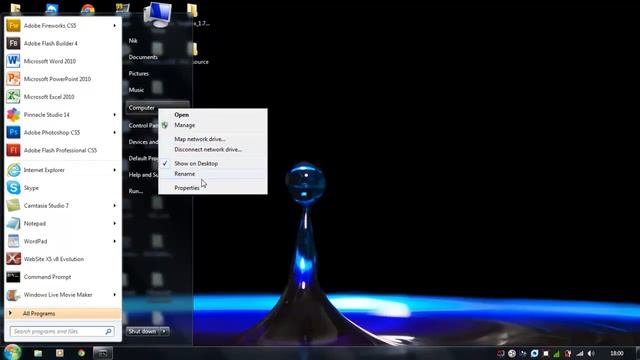Viewport: 640px width, 360px height.
Task: Expand Adobe Fireworks CS5 jump list arrow
Action: [114, 26]
